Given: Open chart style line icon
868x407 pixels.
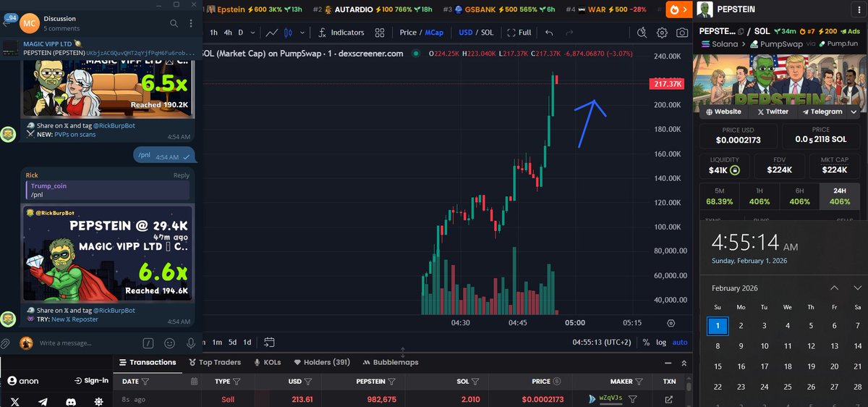Looking at the screenshot, I should click(271, 33).
